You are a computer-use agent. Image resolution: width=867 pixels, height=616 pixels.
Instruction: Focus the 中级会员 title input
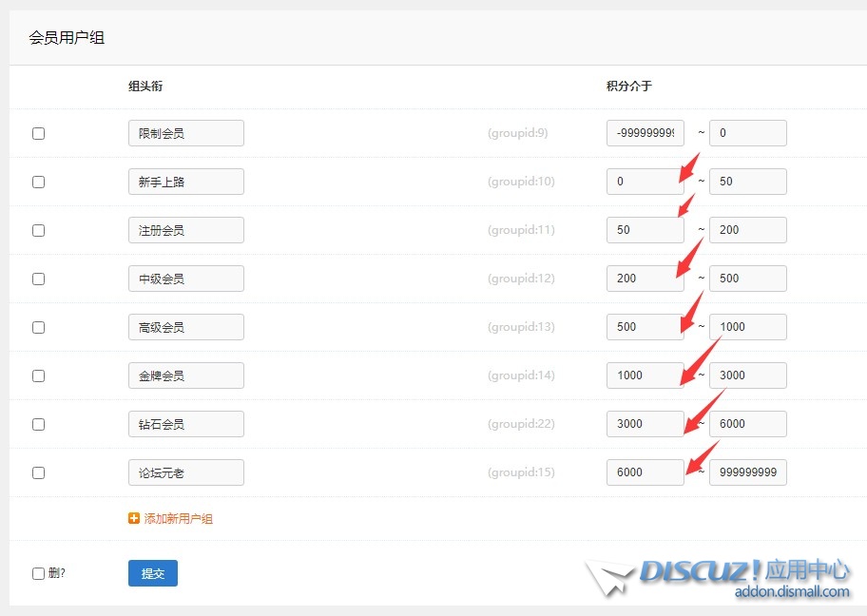[x=185, y=279]
